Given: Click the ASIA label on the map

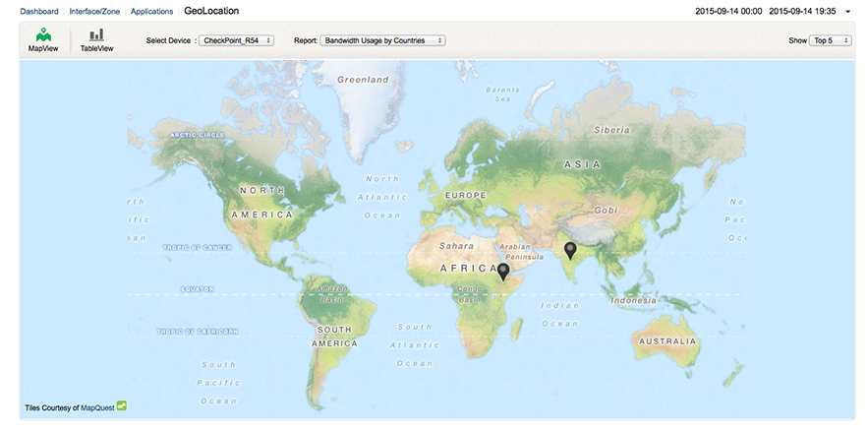Looking at the screenshot, I should click(x=582, y=164).
